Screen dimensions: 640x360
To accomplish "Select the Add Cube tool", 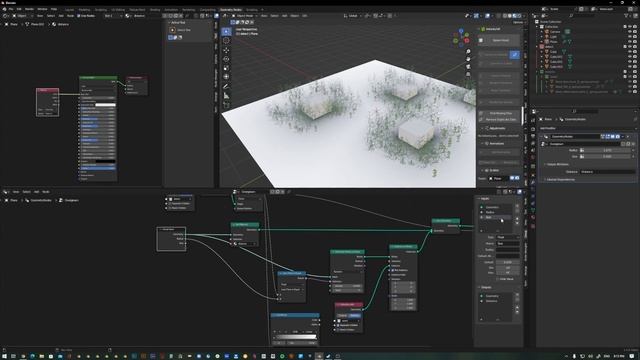I will tap(226, 105).
